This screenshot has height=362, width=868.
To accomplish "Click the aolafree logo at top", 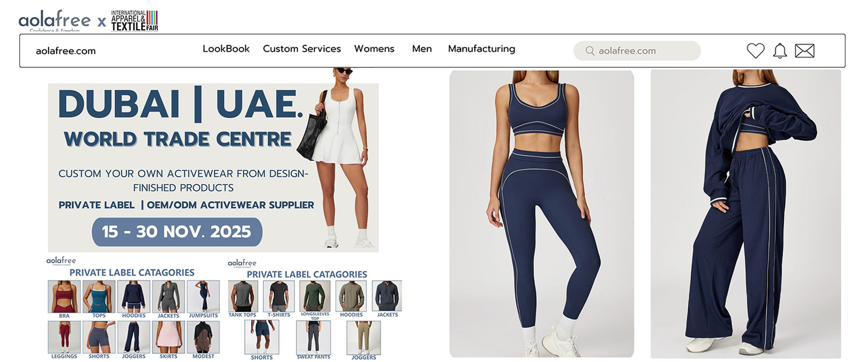I will click(54, 20).
